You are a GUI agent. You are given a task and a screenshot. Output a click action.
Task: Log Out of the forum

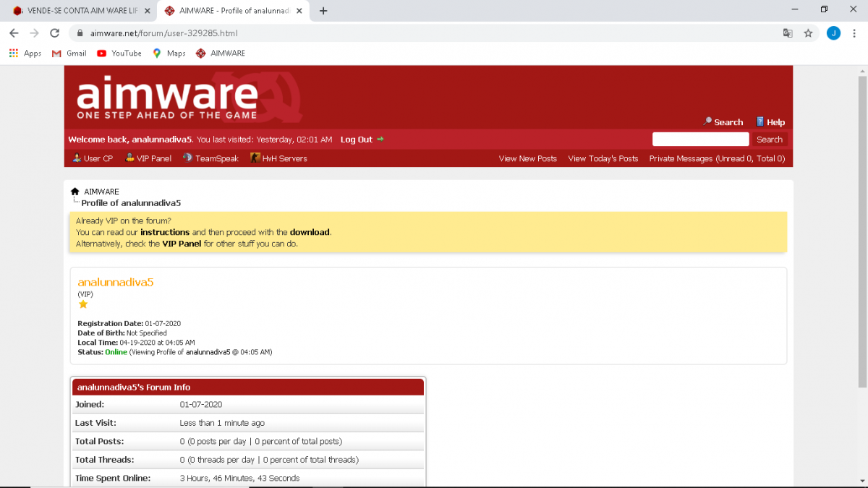click(362, 140)
